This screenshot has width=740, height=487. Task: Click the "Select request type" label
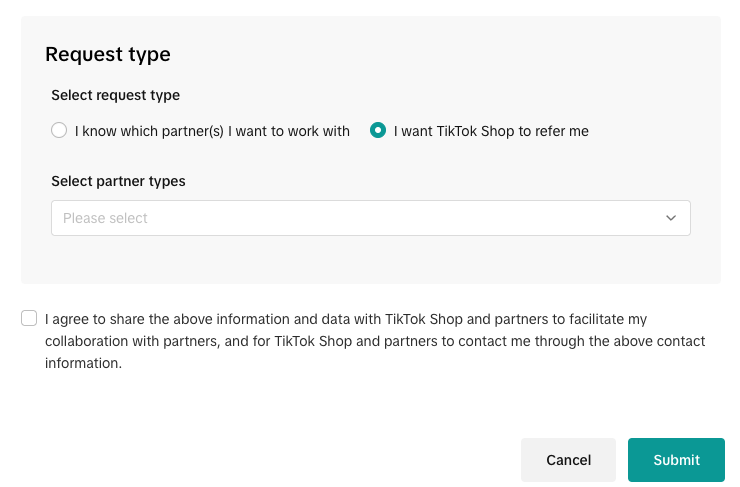coord(115,95)
